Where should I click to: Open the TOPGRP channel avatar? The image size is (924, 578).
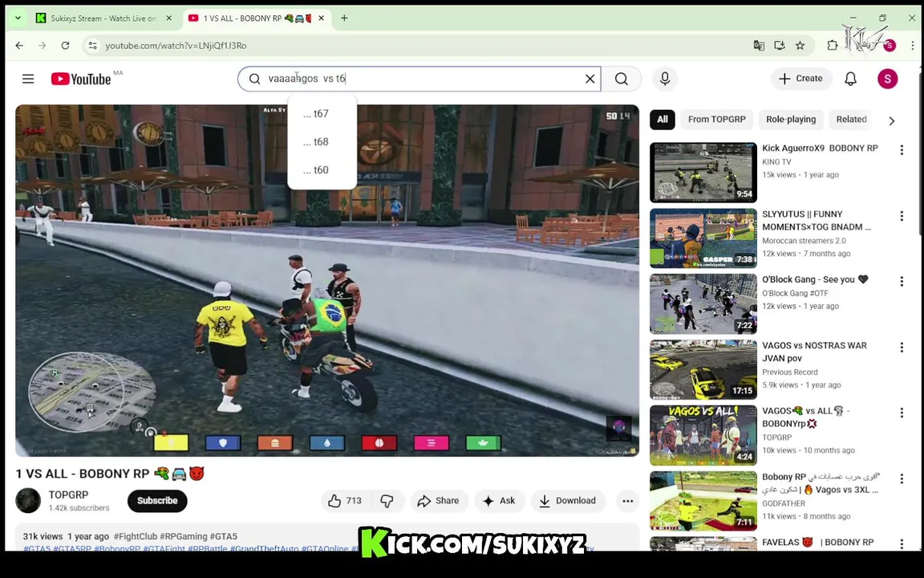coord(28,501)
